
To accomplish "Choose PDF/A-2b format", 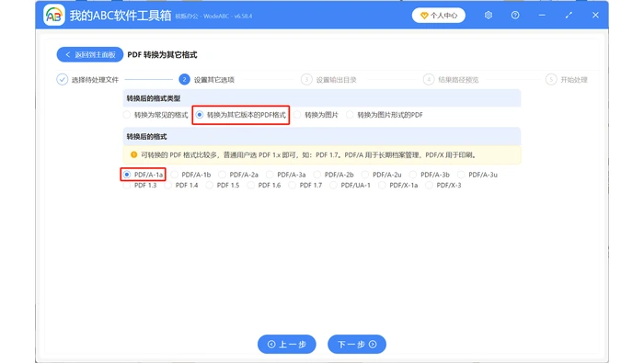I will click(334, 175).
